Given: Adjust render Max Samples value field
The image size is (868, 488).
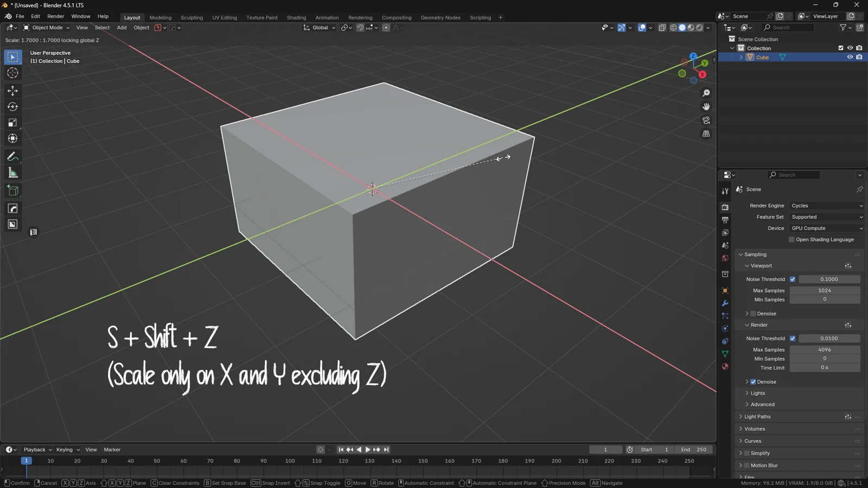Looking at the screenshot, I should pyautogui.click(x=825, y=350).
